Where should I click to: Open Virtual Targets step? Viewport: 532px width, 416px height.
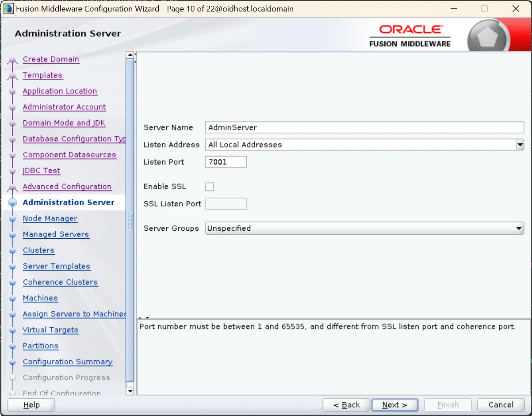[50, 330]
